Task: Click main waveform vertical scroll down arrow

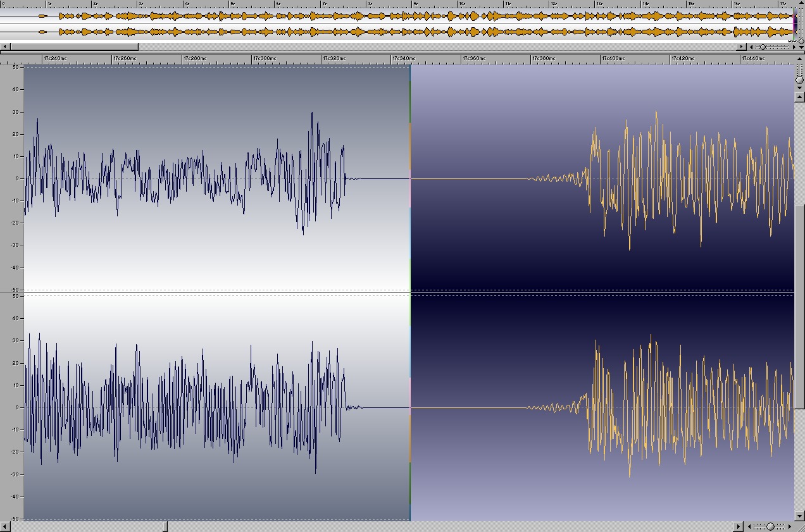Action: click(x=799, y=517)
